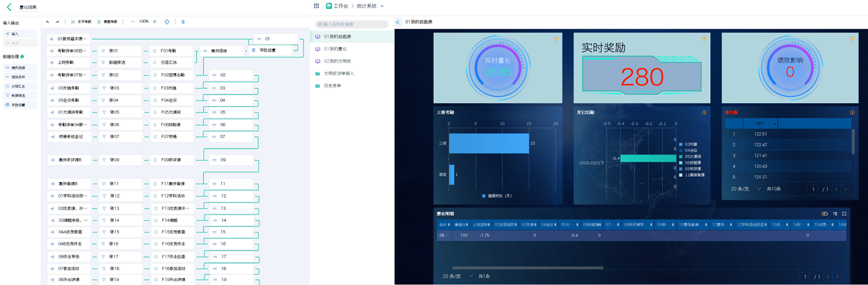This screenshot has height=285, width=868.
Task: Open the 02我的文明奖 menu item
Action: 352,61
